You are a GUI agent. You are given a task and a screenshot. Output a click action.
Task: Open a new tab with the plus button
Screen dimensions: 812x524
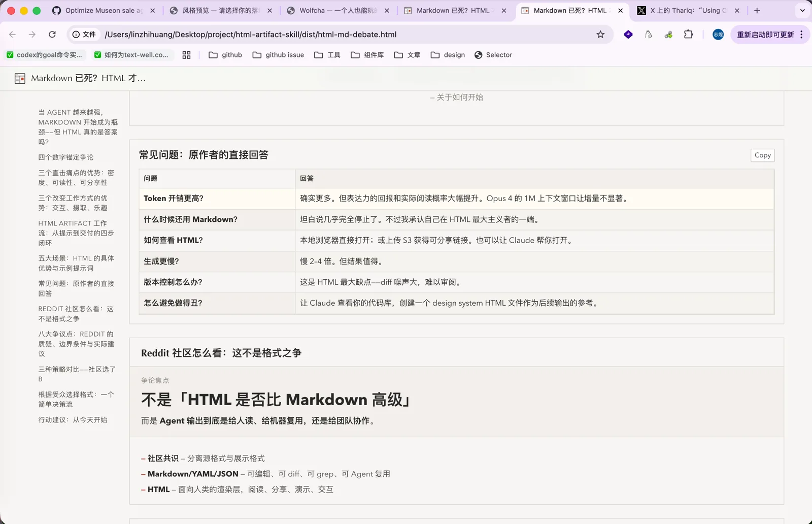(x=757, y=10)
